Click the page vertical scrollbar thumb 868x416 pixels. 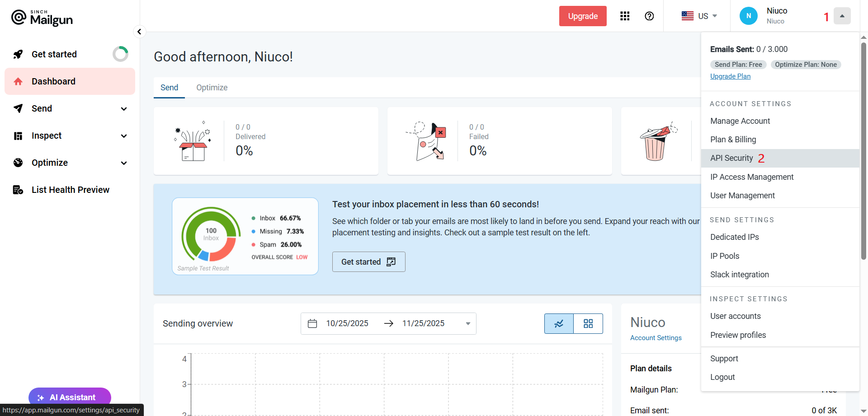(x=863, y=150)
